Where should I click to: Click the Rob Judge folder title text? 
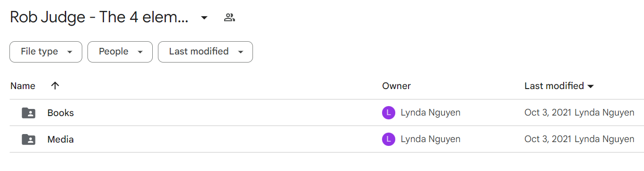pos(99,18)
